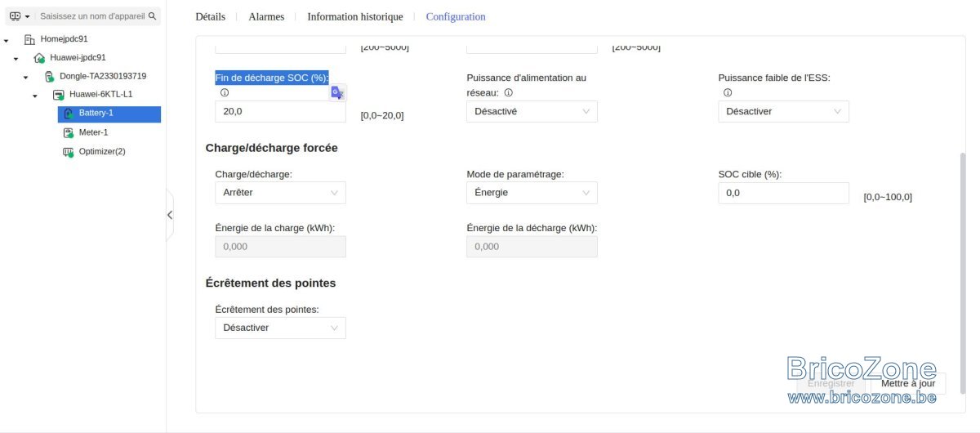980x433 pixels.
Task: Show info for Fin de décharge SOC
Action: point(225,93)
